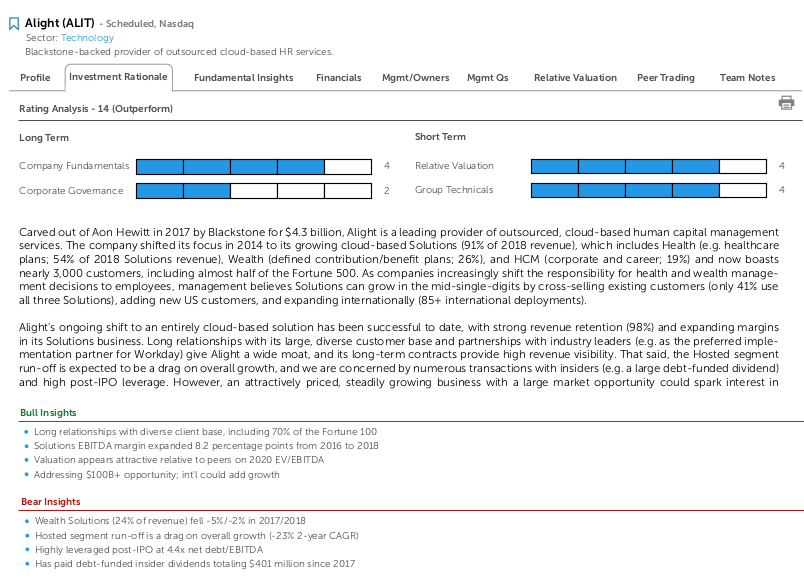Click the Bull Insights heading
The width and height of the screenshot is (804, 578).
point(48,413)
